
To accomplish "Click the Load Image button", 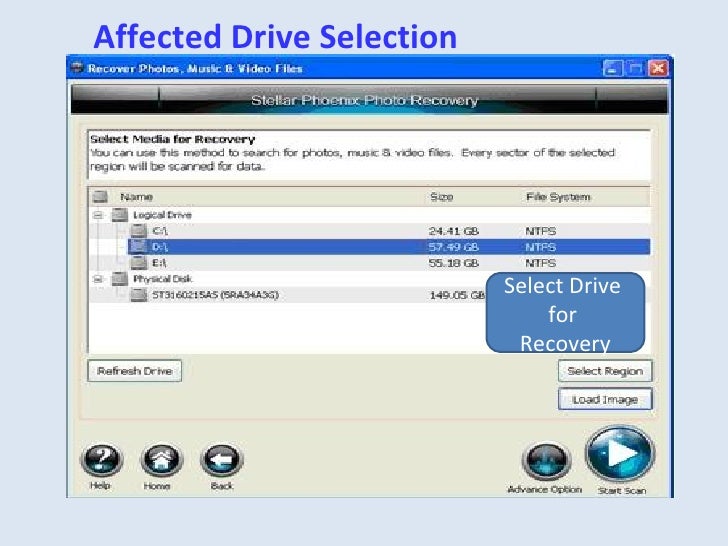I will (x=605, y=399).
